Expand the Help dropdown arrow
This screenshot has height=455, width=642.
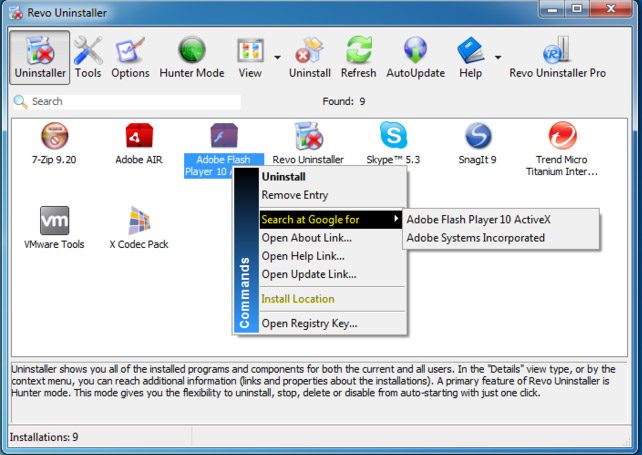[498, 57]
